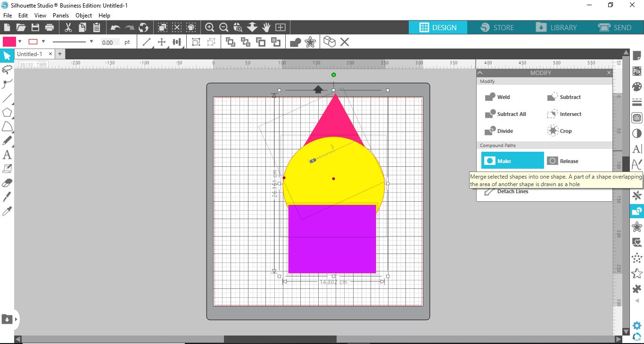
Task: Apply Subtract All to the shapes
Action: 505,114
